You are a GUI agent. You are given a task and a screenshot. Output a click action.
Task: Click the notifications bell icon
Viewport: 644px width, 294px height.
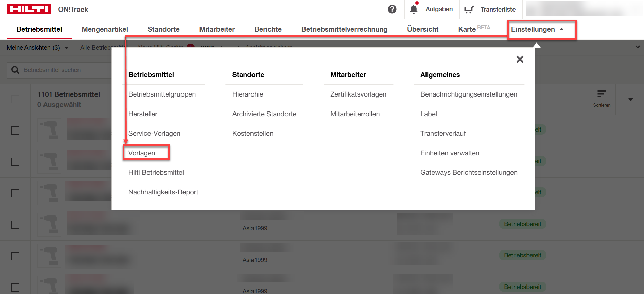pos(413,9)
